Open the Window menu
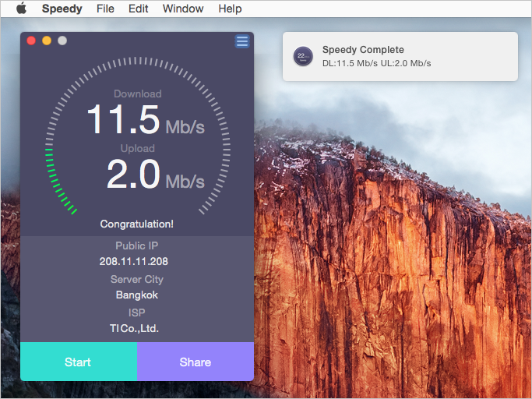The image size is (532, 399). pos(183,9)
